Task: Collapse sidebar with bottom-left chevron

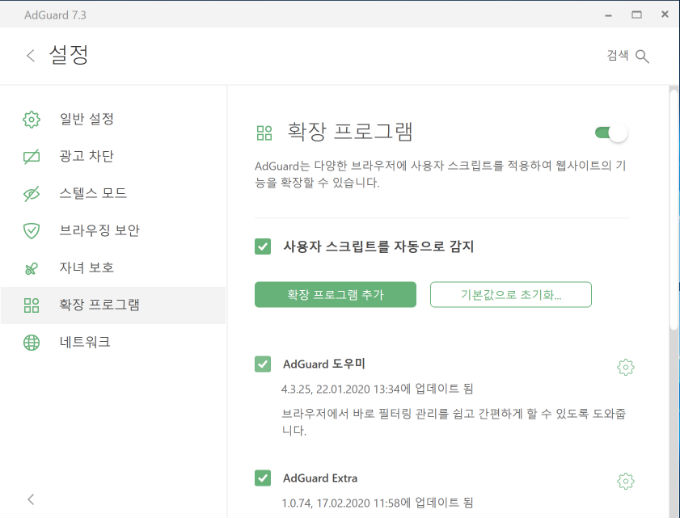Action: [30, 499]
